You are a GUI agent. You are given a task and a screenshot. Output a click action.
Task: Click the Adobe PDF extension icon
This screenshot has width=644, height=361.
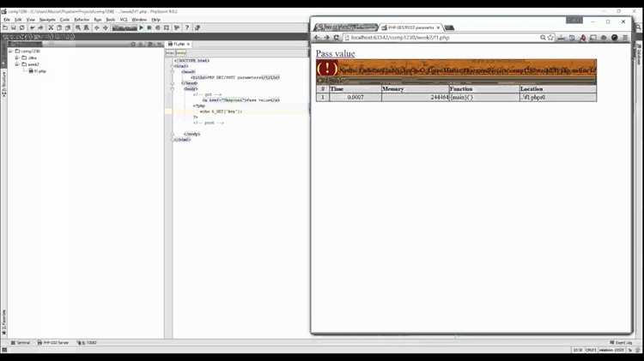tap(582, 38)
